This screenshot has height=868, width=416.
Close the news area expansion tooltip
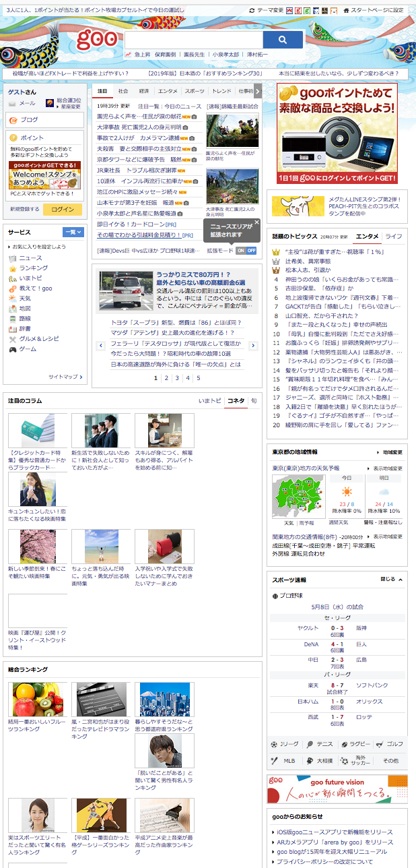[x=256, y=222]
